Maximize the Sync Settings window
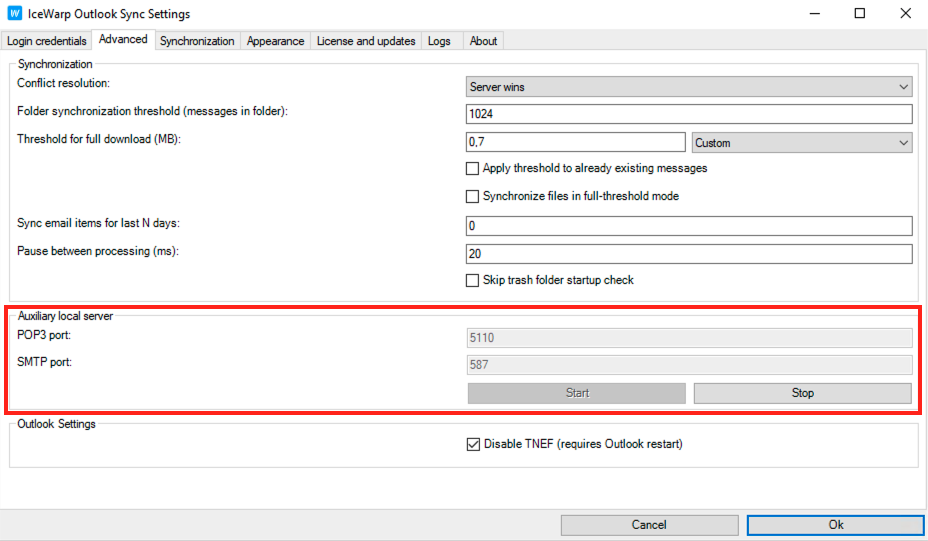 tap(860, 14)
